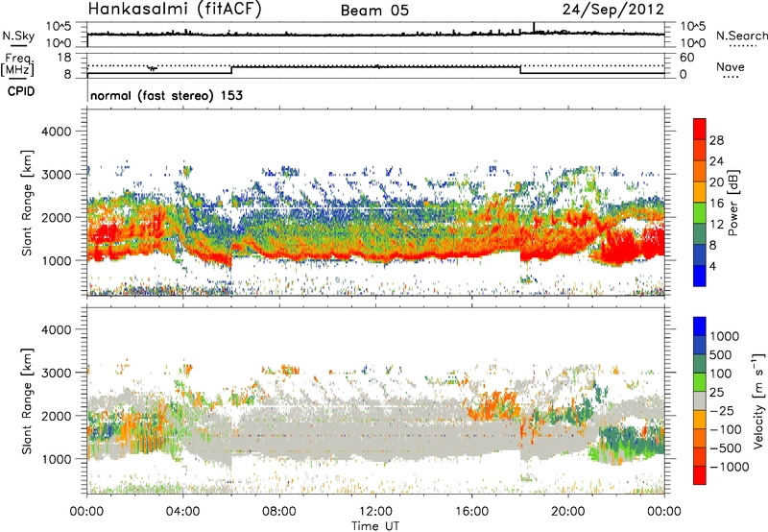The image size is (768, 532).
Task: Click the 'Beam 05' label
Action: point(374,11)
